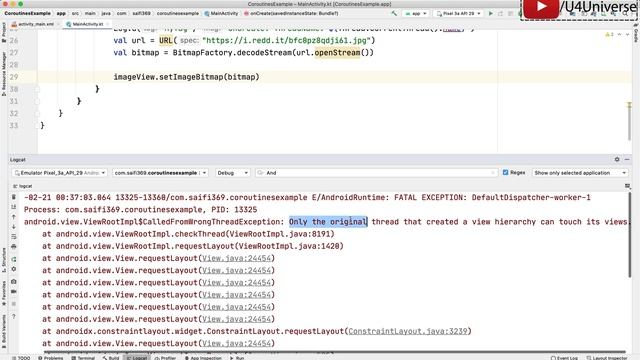Open the TODO tool window tab

[21, 358]
